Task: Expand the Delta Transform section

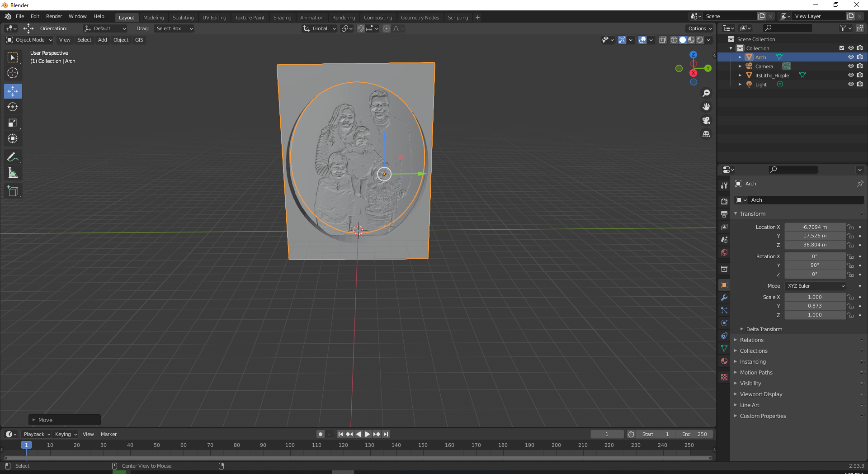Action: click(764, 329)
